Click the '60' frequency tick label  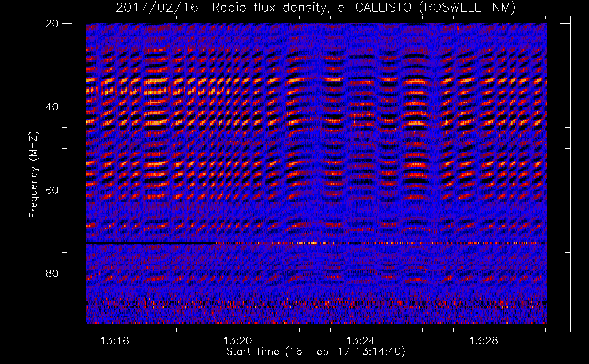(x=52, y=190)
